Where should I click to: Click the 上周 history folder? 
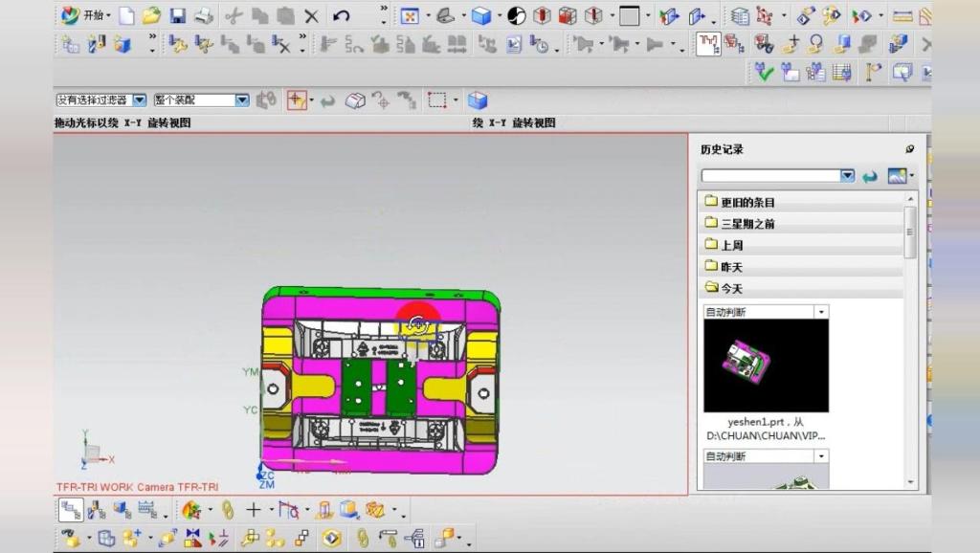point(731,245)
